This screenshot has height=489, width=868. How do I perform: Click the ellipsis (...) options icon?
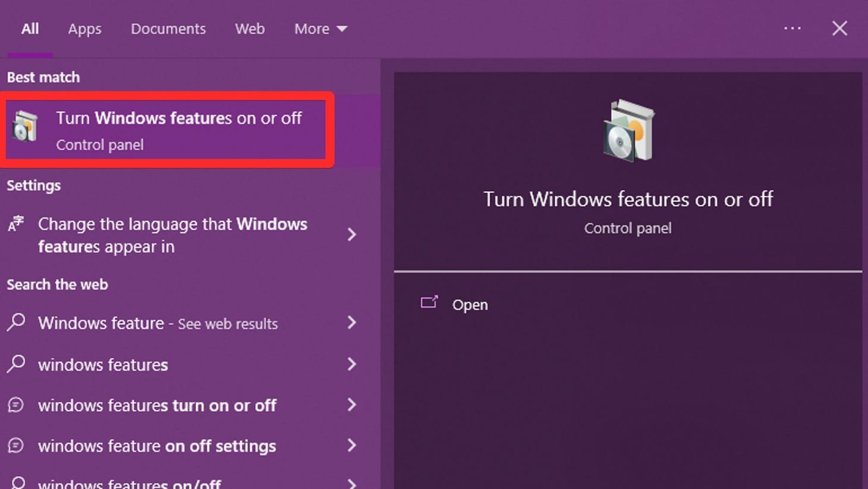click(x=793, y=28)
